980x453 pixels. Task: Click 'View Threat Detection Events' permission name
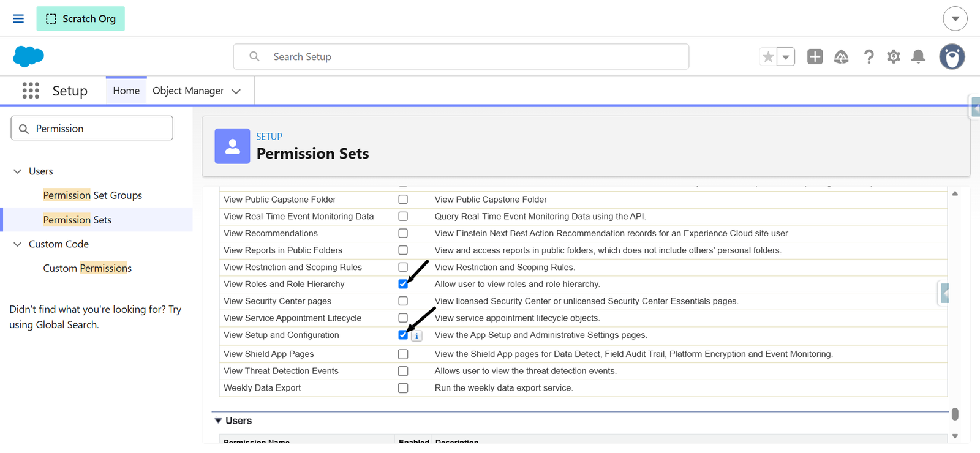coord(281,371)
